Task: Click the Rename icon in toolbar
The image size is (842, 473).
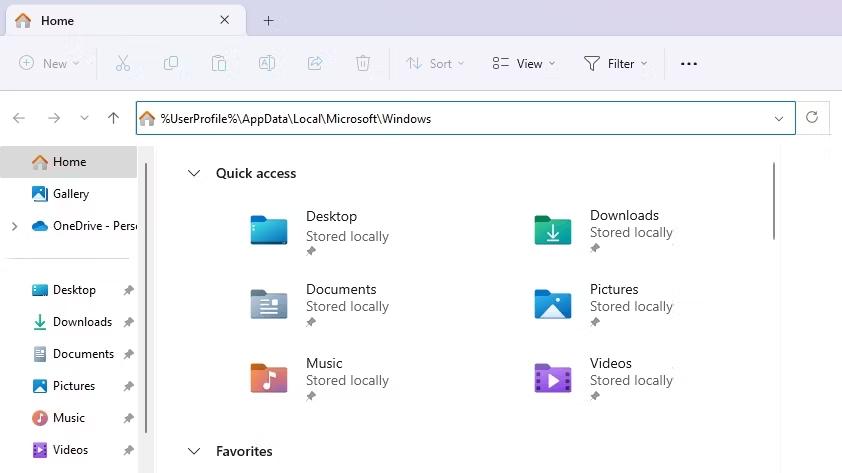Action: click(267, 63)
